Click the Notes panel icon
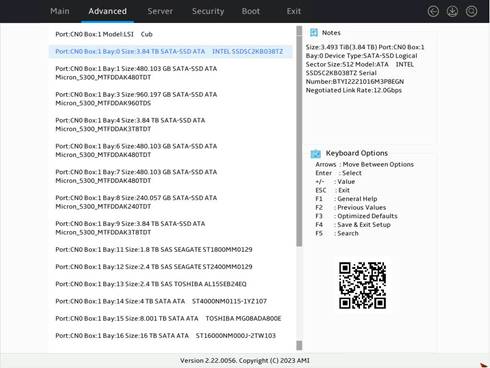 [x=314, y=33]
